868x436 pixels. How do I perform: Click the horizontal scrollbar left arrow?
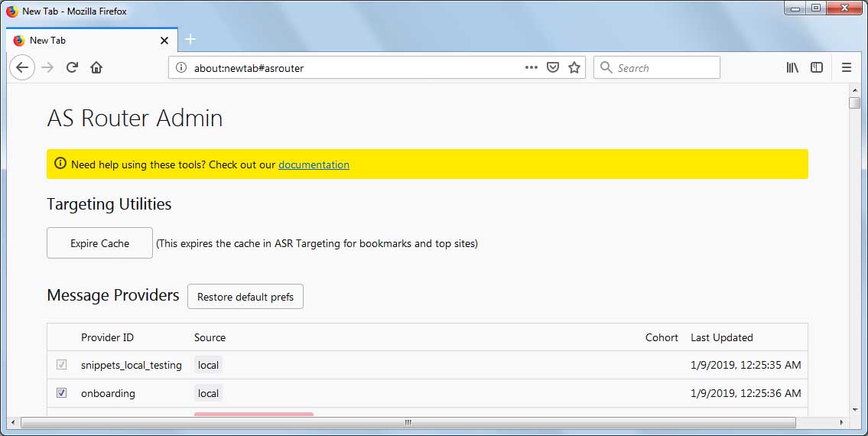(13, 423)
